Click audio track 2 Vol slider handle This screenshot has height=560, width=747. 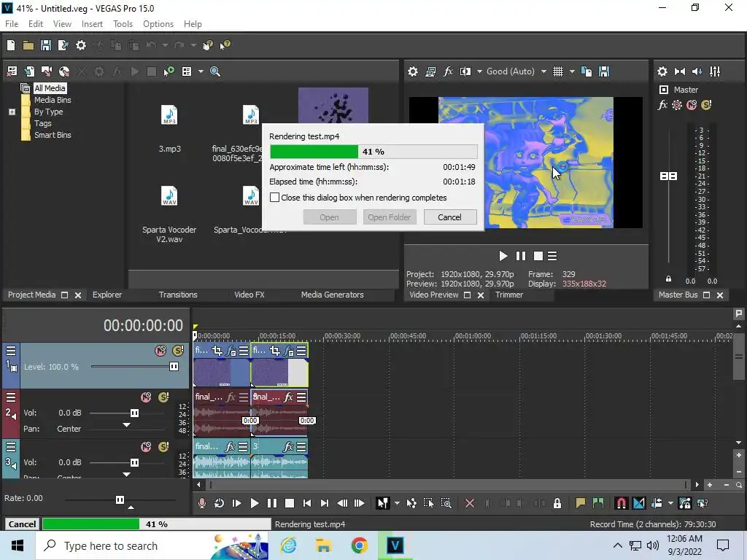tap(134, 413)
